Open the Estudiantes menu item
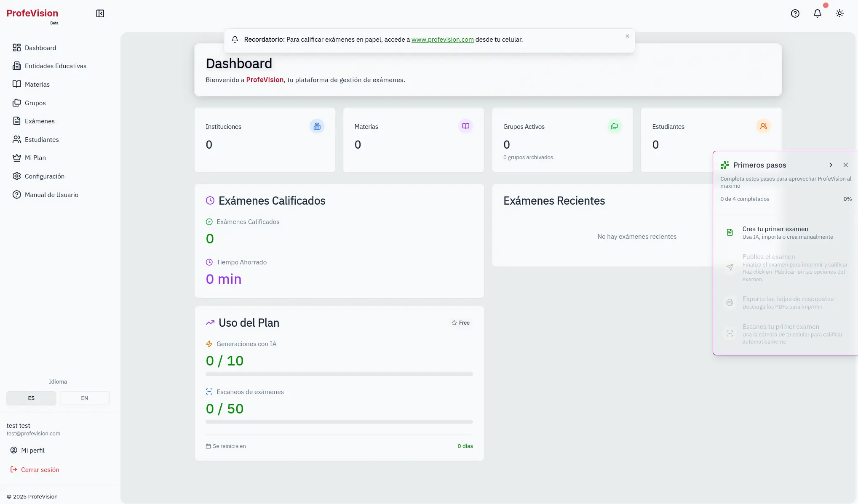This screenshot has width=858, height=504. click(42, 139)
